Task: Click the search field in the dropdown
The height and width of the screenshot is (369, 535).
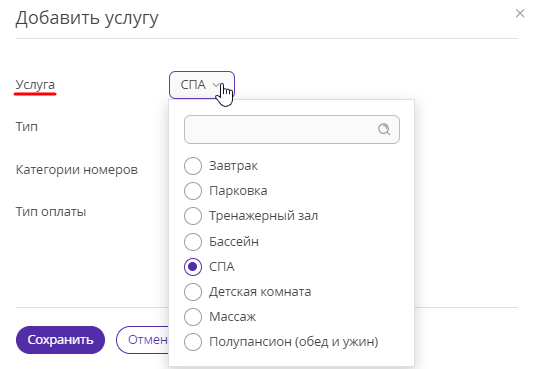Action: pyautogui.click(x=292, y=129)
